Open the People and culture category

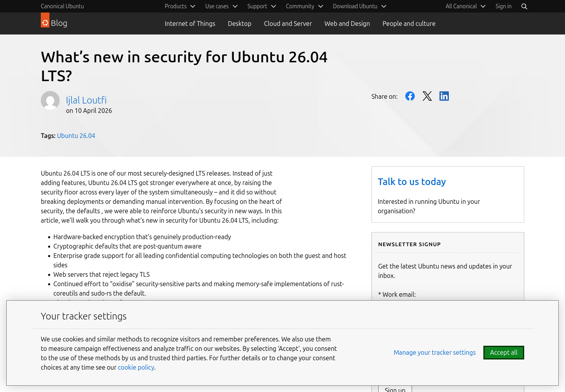[409, 24]
